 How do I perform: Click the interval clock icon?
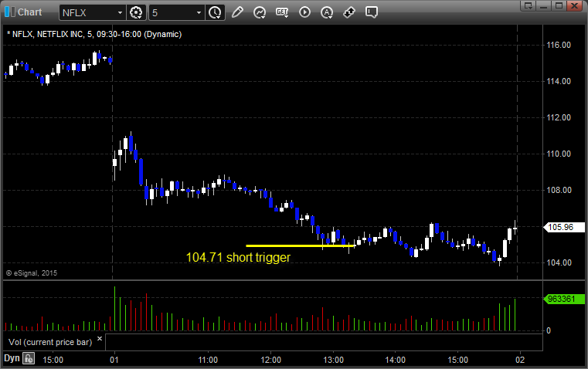[215, 12]
